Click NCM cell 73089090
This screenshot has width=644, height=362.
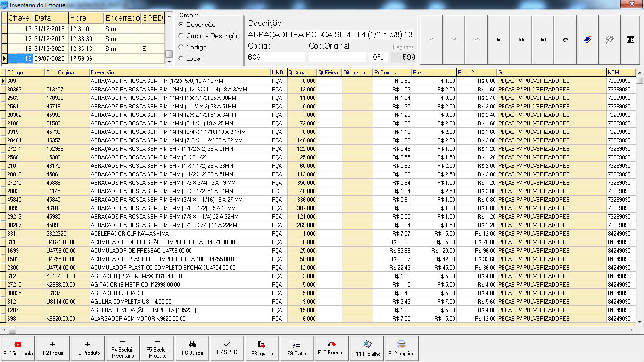pyautogui.click(x=621, y=98)
